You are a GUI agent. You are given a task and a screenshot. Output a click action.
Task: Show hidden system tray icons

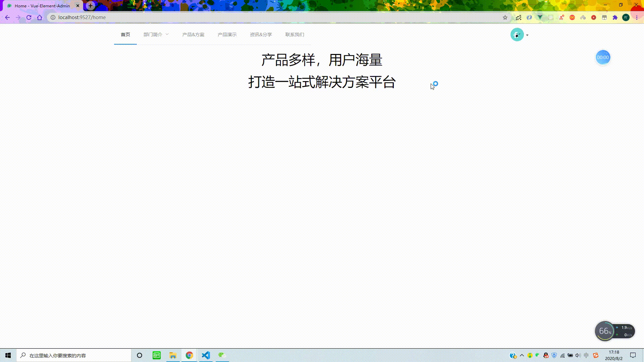[522, 355]
